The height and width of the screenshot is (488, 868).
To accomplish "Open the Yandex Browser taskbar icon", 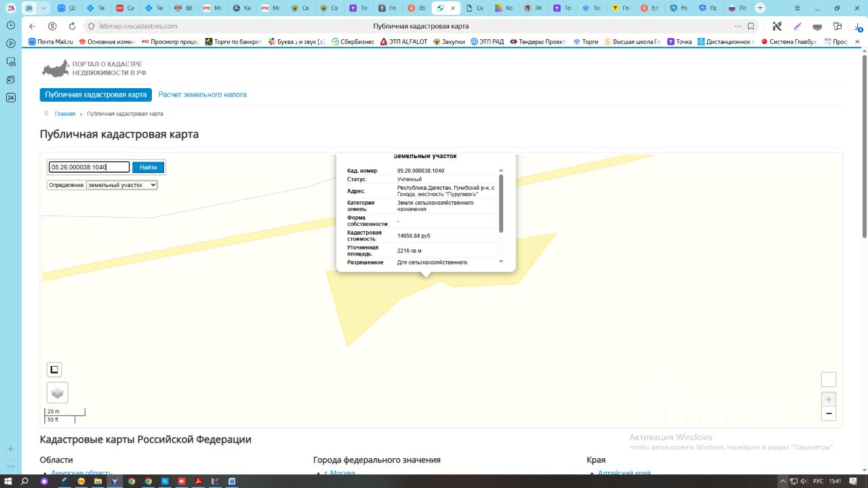I will tap(115, 481).
